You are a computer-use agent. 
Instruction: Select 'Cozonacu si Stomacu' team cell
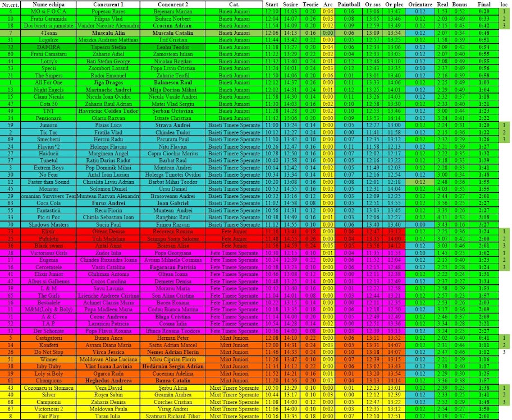(x=48, y=387)
